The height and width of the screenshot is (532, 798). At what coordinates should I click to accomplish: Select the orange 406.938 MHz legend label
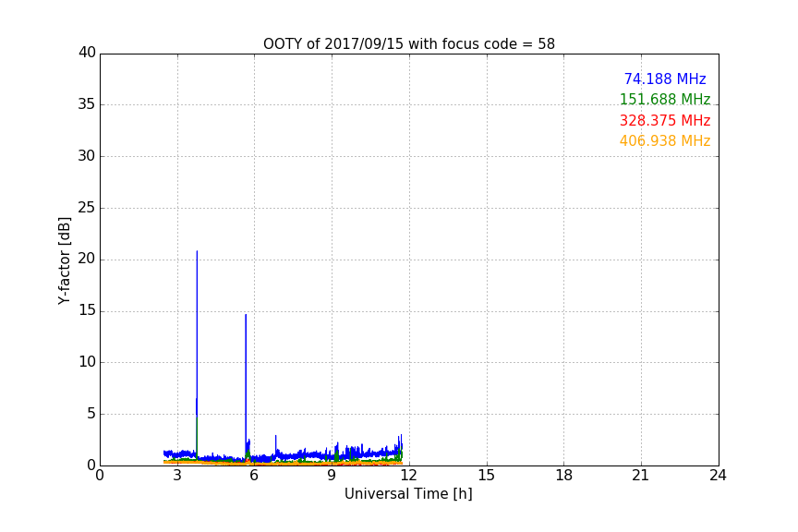coord(665,141)
